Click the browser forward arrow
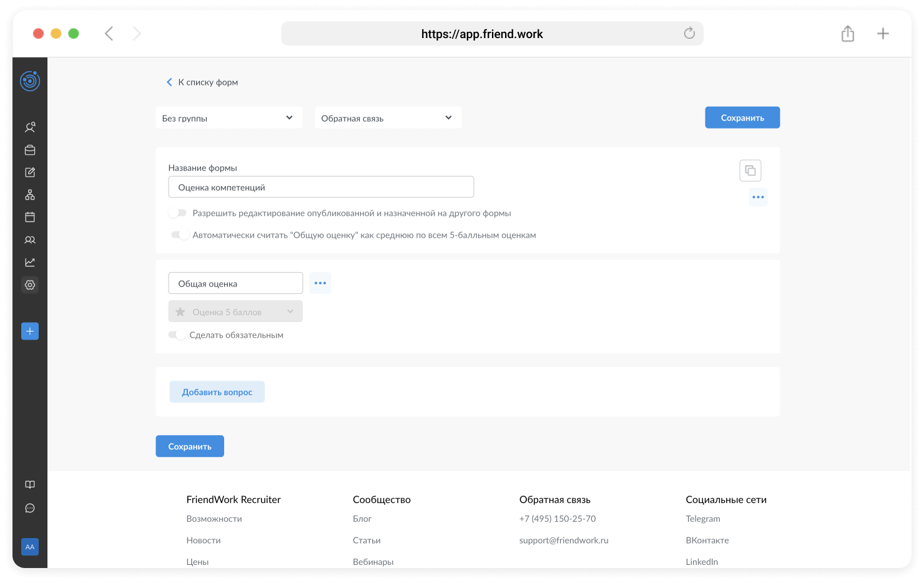Viewport: 924px width, 583px height. click(137, 34)
